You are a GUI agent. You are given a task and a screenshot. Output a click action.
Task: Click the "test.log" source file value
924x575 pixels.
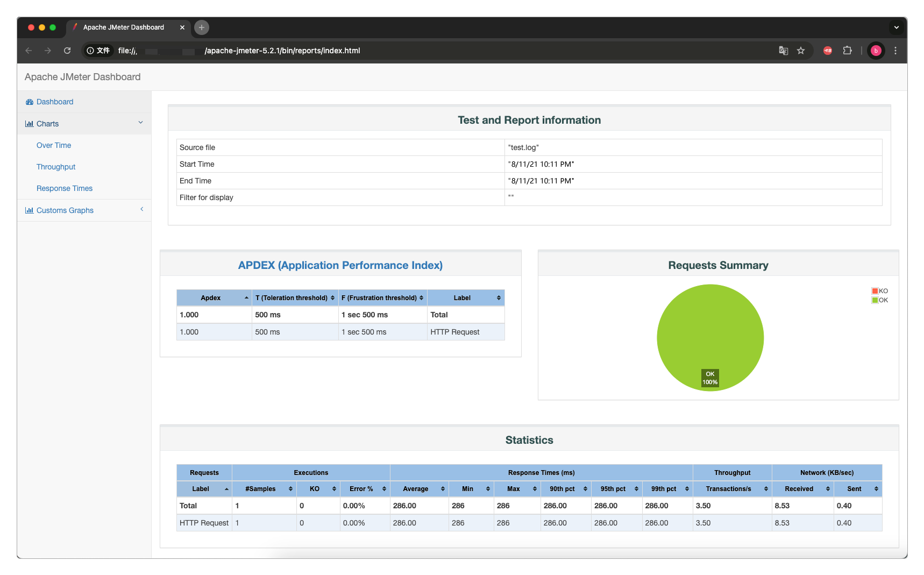point(523,147)
